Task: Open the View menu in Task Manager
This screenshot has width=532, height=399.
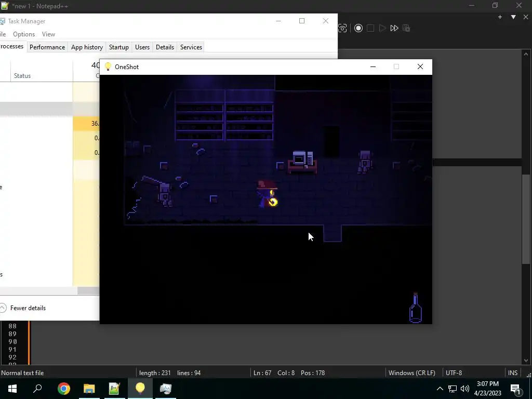Action: coord(48,34)
